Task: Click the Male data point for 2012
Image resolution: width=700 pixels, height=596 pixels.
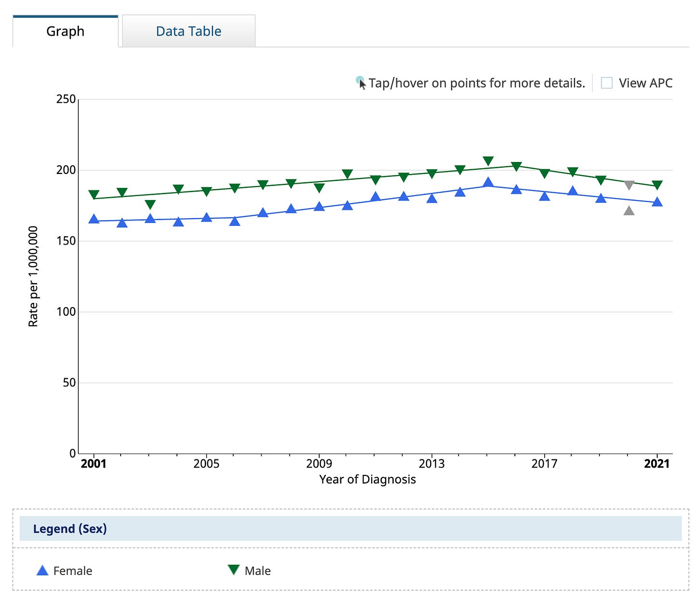Action: (403, 177)
